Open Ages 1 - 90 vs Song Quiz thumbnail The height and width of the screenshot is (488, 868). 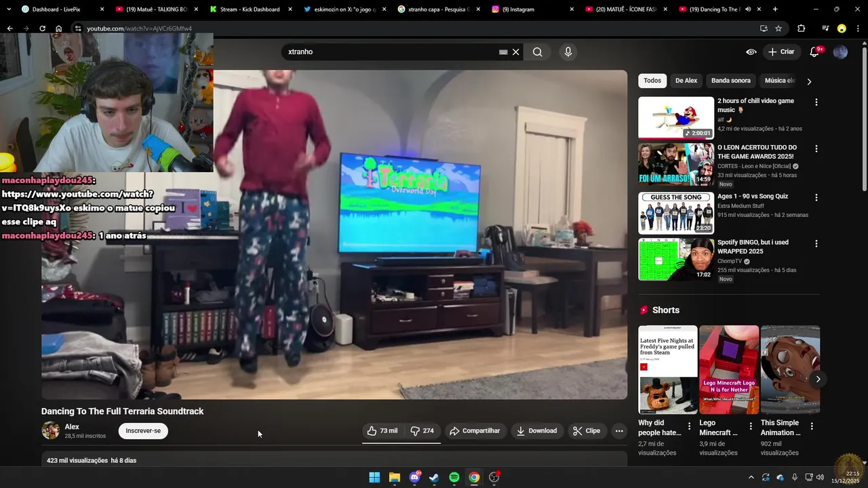pyautogui.click(x=676, y=213)
